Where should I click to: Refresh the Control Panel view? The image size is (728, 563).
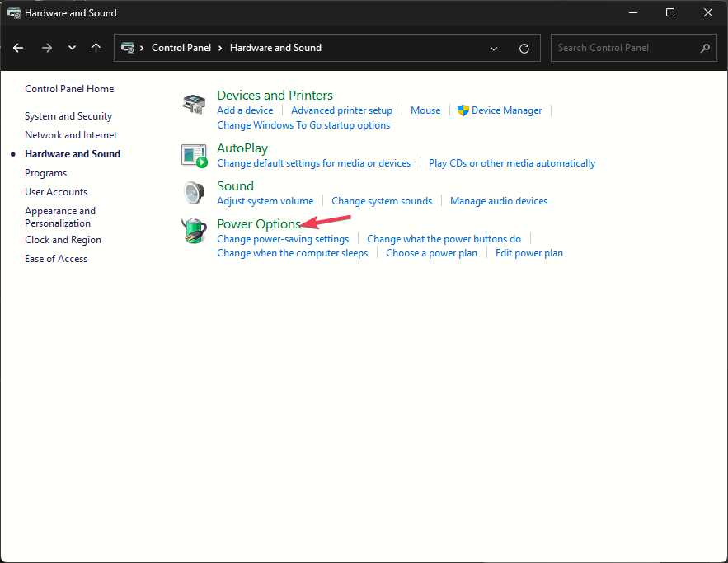tap(524, 48)
